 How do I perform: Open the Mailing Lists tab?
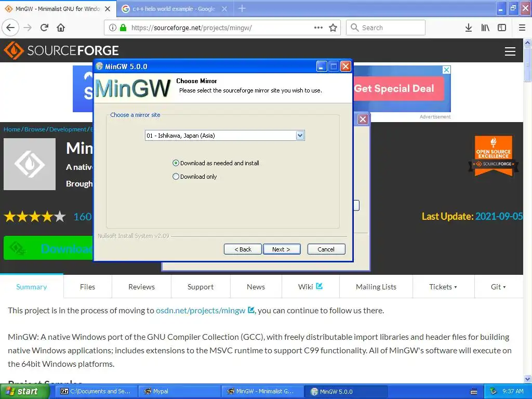pos(376,287)
